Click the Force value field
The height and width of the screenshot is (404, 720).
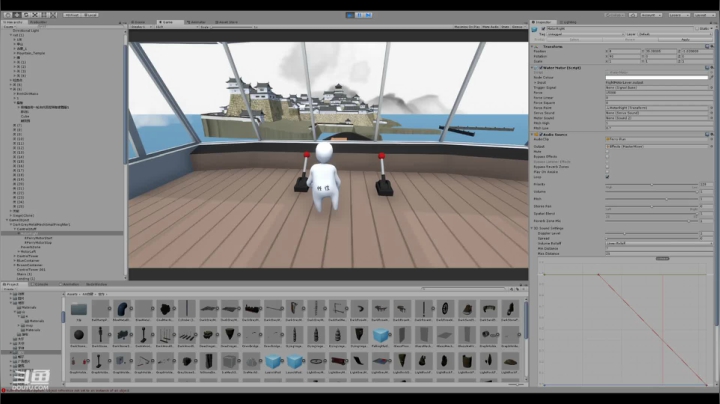659,93
